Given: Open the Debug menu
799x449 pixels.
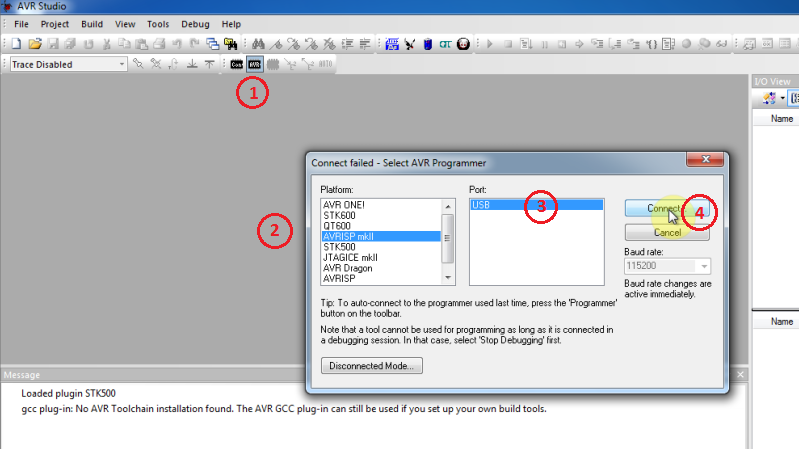Looking at the screenshot, I should tap(195, 24).
